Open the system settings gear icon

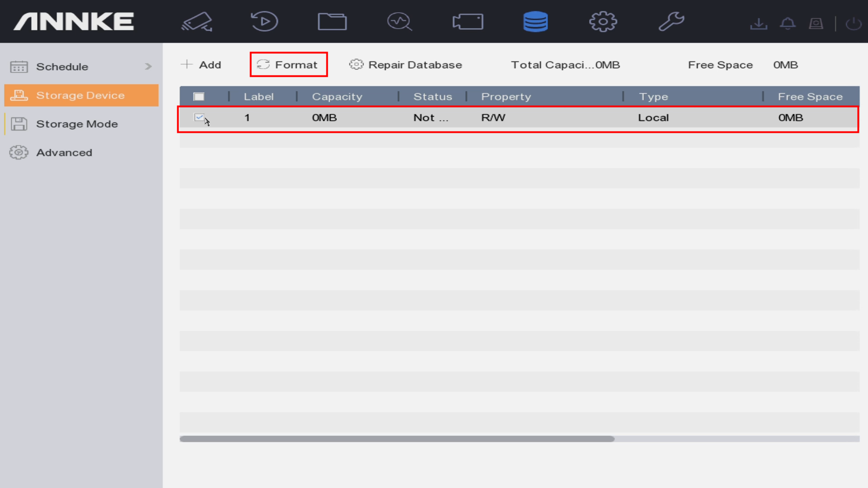(603, 22)
